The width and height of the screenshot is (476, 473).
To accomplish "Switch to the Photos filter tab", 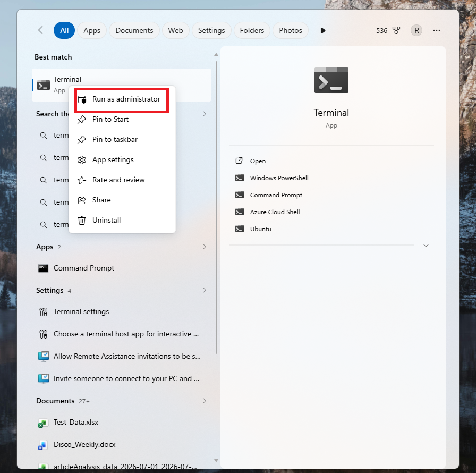I will point(291,30).
